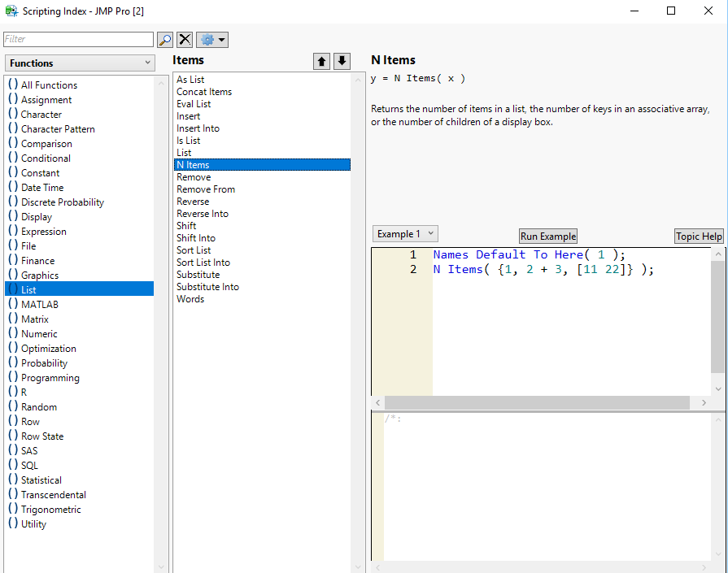This screenshot has width=728, height=573.
Task: Open the gear settings dropdown
Action: point(211,40)
